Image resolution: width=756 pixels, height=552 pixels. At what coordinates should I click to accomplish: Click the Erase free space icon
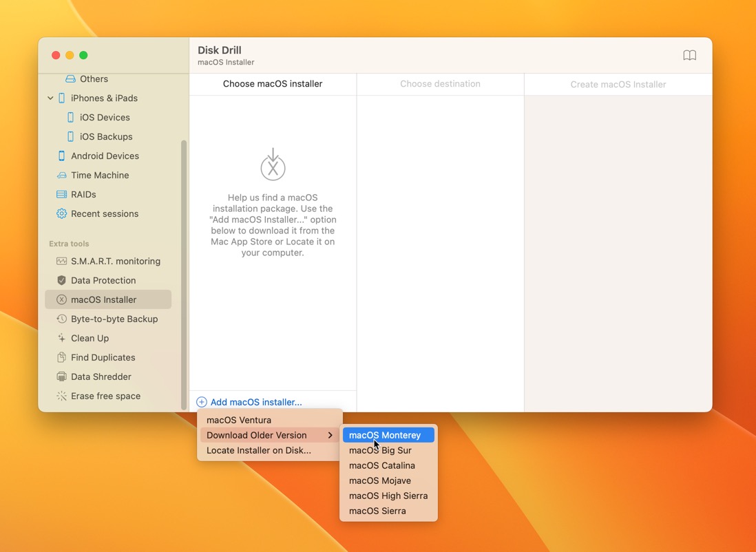click(61, 396)
